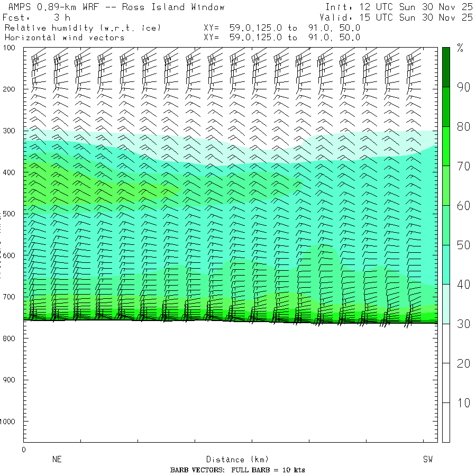Select the teal swatch between 50 and 60
Image resolution: width=476 pixels, height=476 pixels.
pyautogui.click(x=446, y=225)
